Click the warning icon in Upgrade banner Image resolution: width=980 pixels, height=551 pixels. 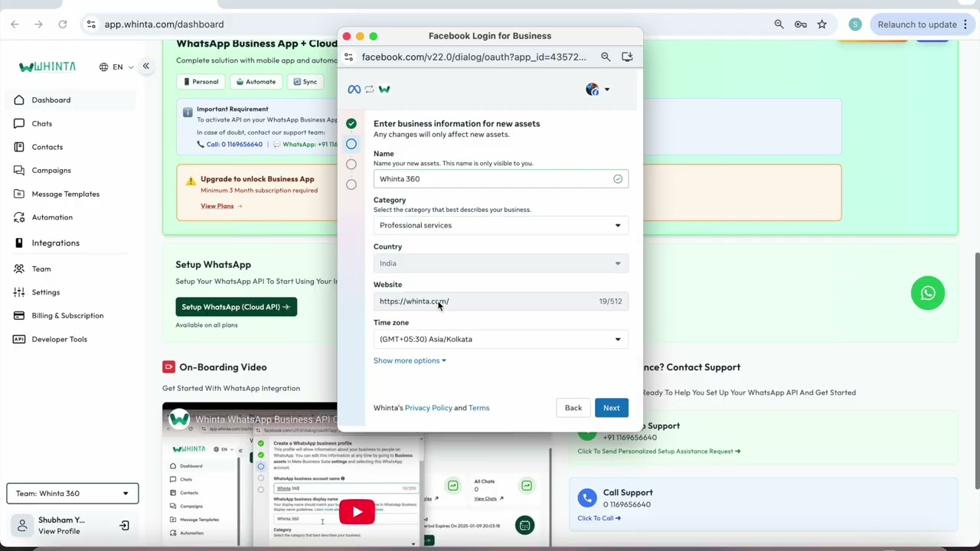point(191,181)
